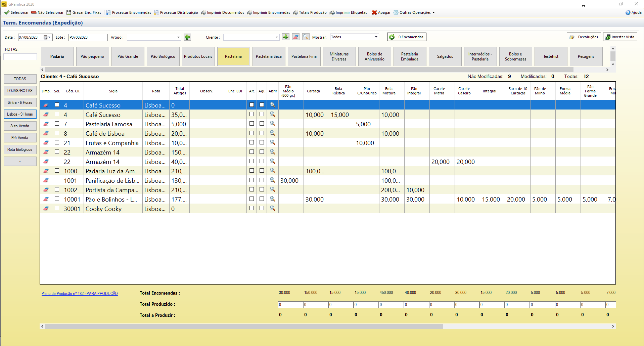Open Ajuda help icon

[628, 12]
